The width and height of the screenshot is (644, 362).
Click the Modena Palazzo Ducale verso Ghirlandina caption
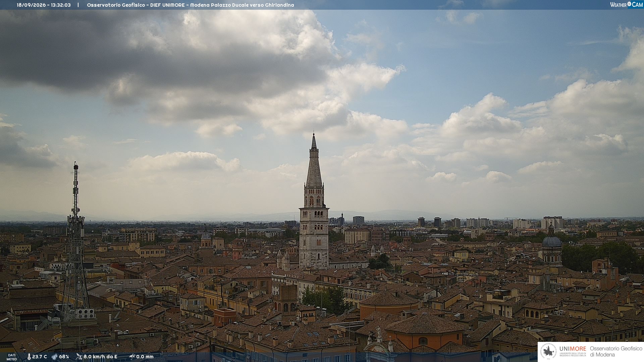242,5
